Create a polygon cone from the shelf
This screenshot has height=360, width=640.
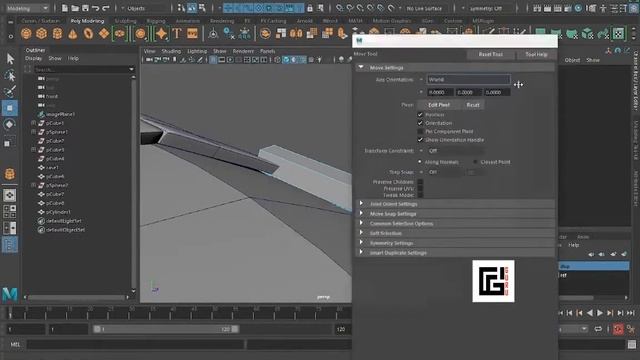pos(73,33)
